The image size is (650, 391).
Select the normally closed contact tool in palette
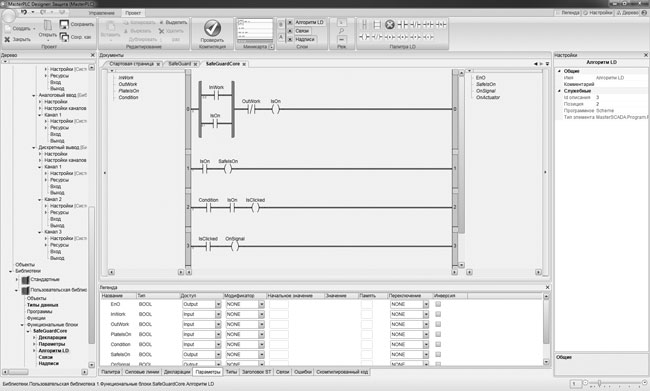tap(415, 24)
